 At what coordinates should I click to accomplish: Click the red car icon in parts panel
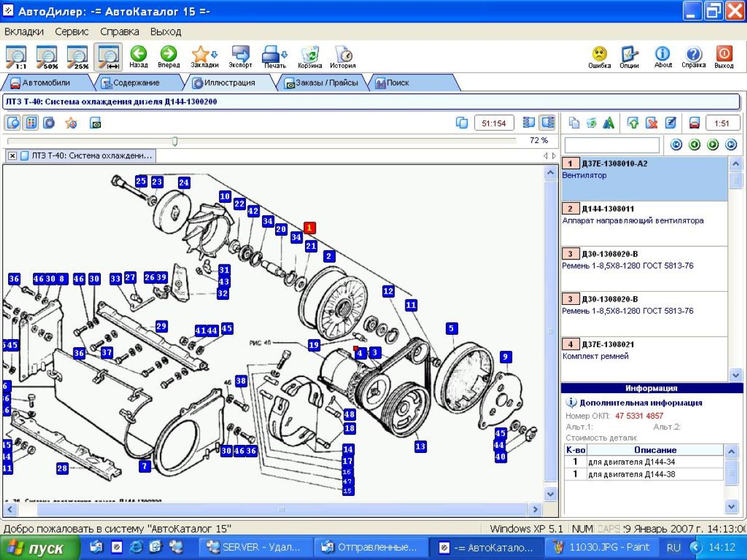(695, 123)
